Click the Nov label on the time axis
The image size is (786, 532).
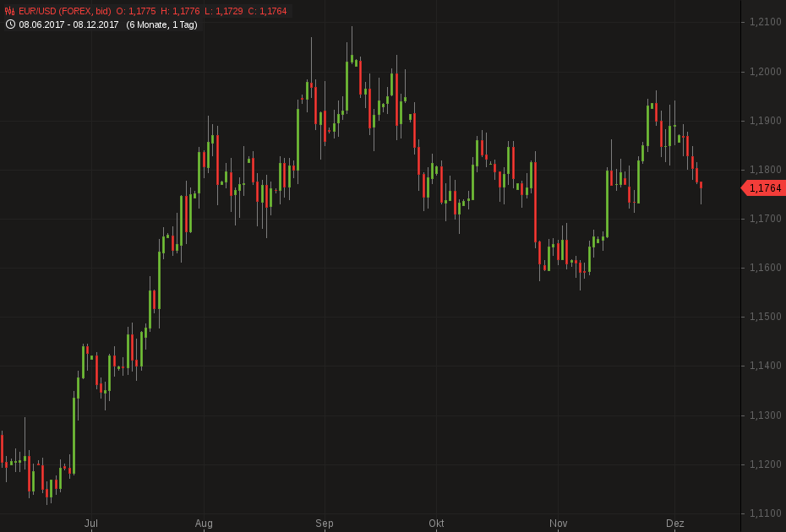(x=558, y=524)
